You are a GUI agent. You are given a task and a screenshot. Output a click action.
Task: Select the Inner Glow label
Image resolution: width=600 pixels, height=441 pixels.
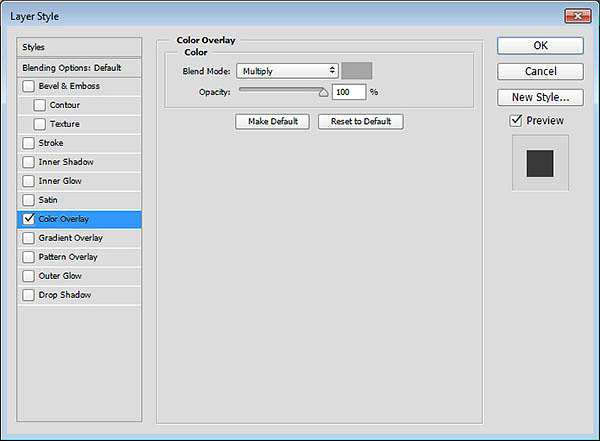pos(60,181)
